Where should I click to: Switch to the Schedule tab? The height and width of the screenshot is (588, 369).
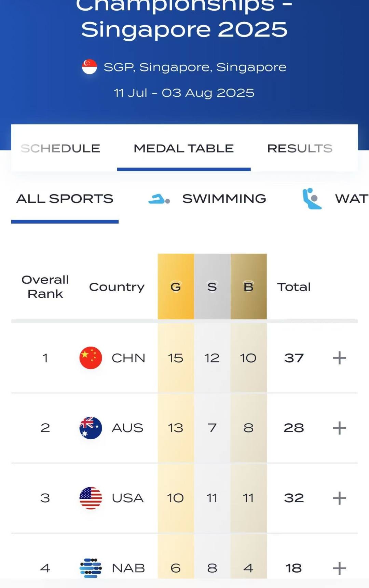point(60,148)
